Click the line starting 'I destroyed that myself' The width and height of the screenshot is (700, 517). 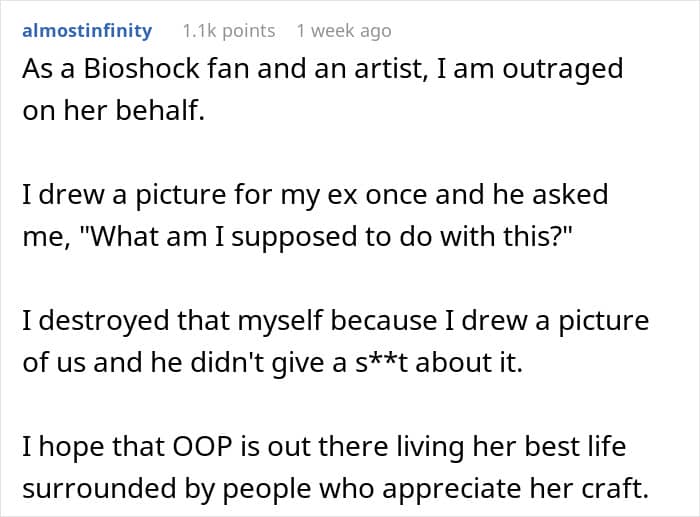click(x=336, y=321)
